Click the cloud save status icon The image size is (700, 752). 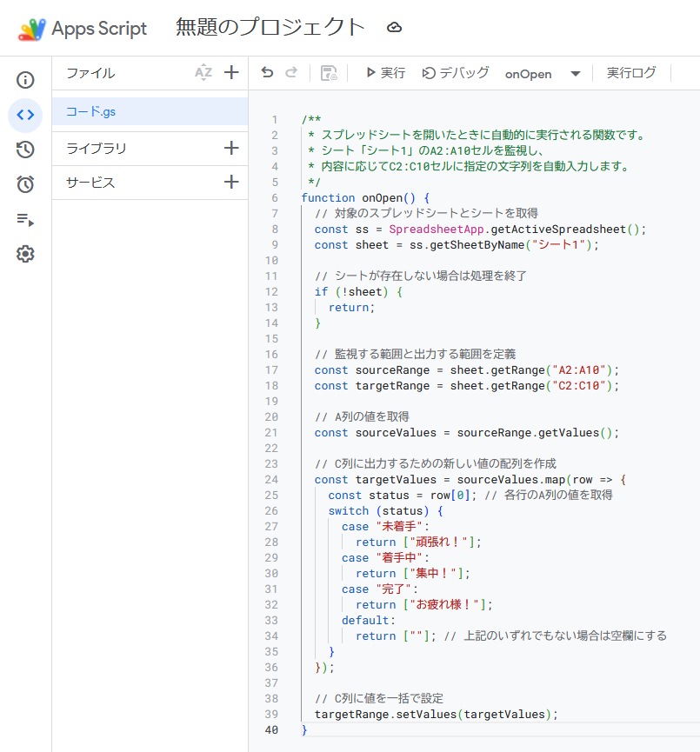(395, 28)
